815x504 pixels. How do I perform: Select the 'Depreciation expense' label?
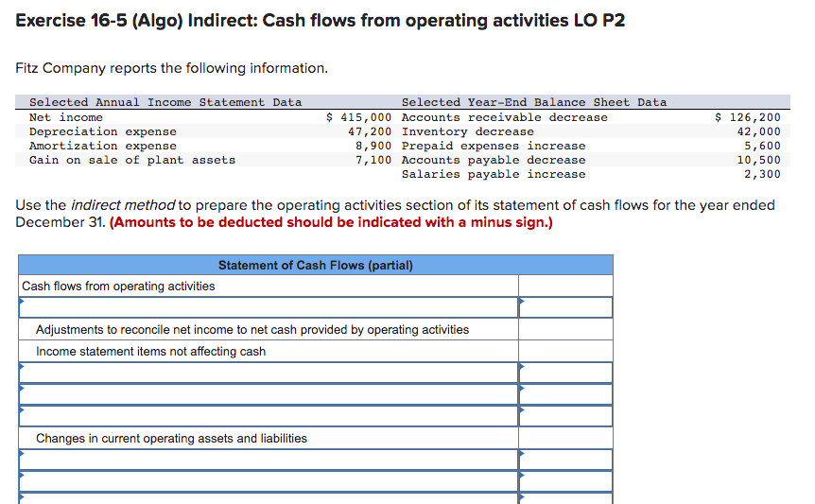click(x=103, y=132)
